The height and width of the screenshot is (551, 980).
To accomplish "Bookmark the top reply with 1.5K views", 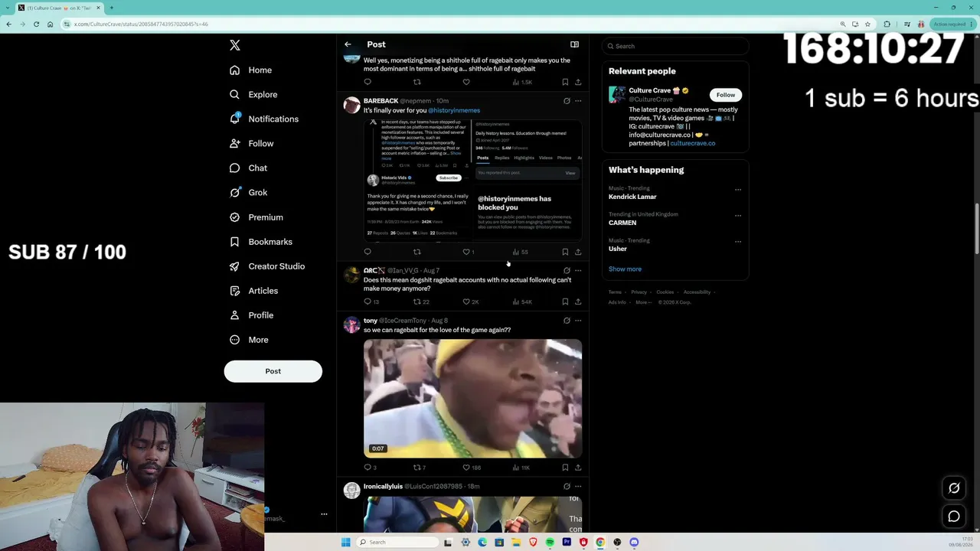I will click(x=565, y=82).
